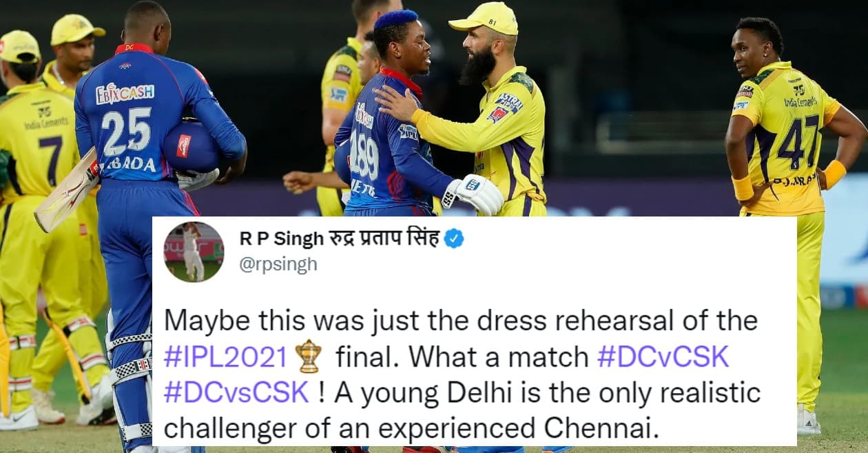Open the #IPL2021 hashtag

point(225,356)
